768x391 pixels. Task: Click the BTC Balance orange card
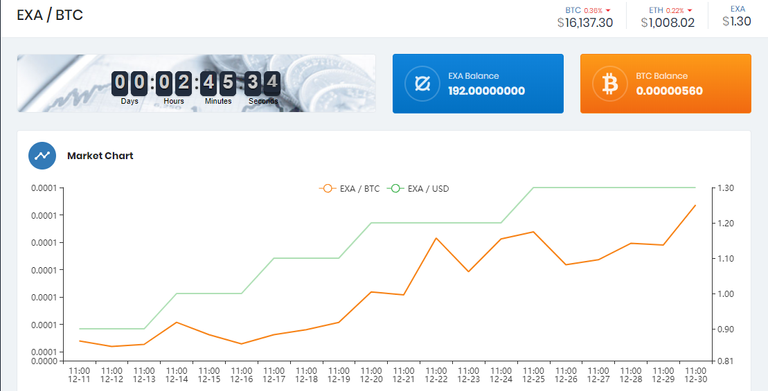tap(666, 84)
